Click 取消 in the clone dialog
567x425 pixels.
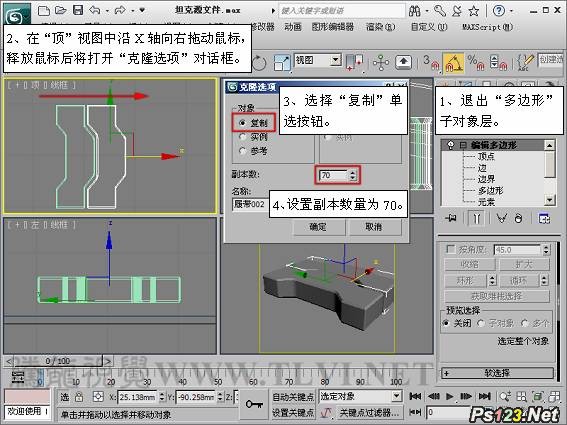point(374,227)
